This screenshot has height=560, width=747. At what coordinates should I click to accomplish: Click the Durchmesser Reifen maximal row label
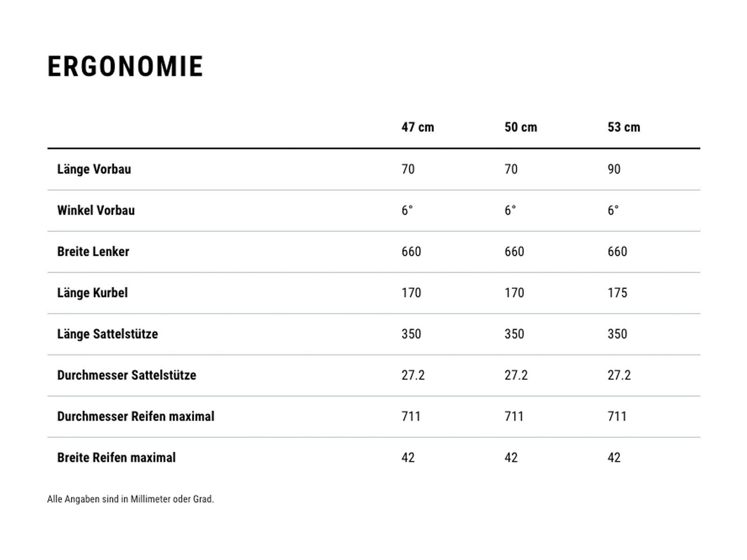tap(135, 416)
